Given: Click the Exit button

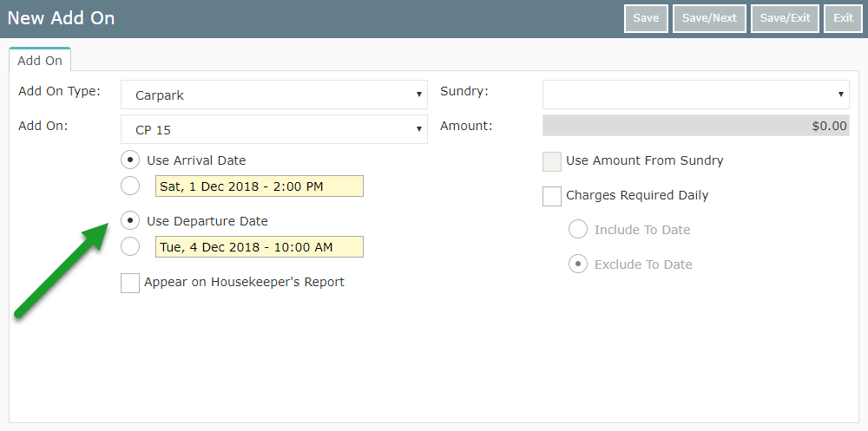Looking at the screenshot, I should (x=843, y=18).
